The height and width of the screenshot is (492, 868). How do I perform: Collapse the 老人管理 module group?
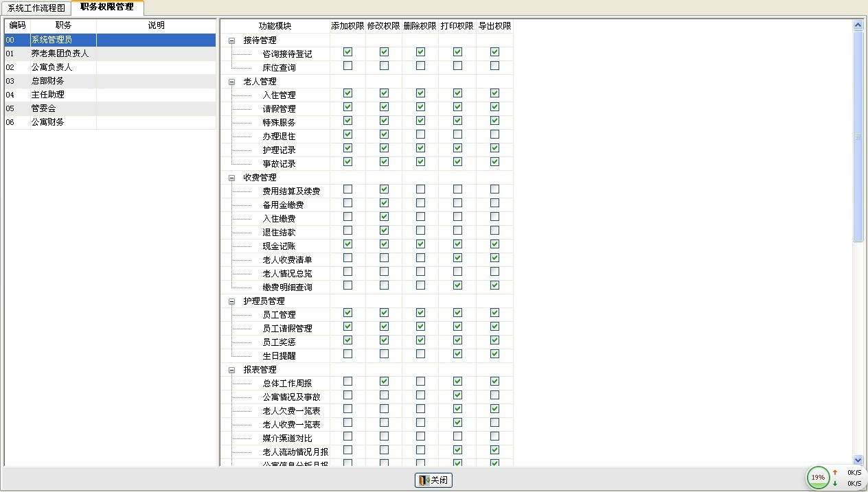coord(232,82)
